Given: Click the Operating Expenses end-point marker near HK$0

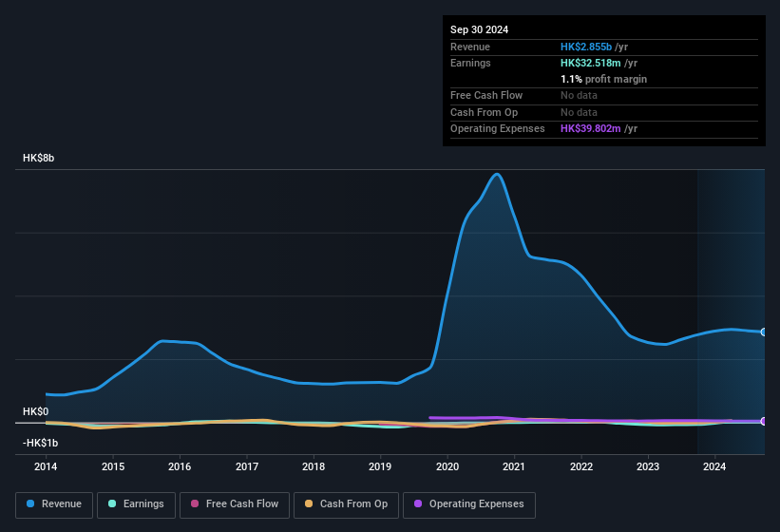Looking at the screenshot, I should point(764,421).
